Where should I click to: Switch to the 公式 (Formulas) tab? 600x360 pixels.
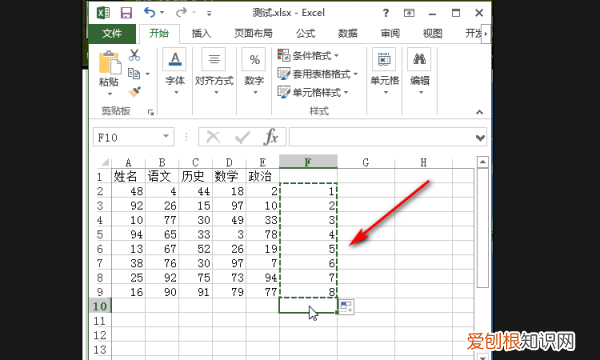click(x=305, y=34)
